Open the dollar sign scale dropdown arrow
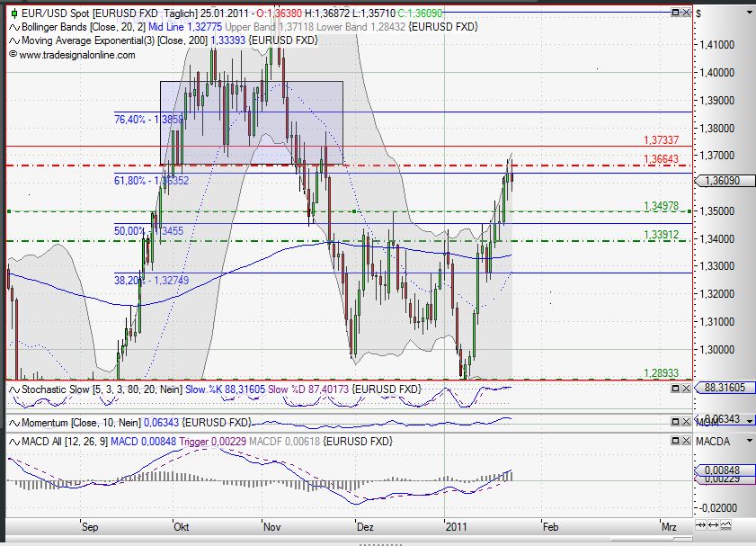Screen dimensions: 756x546 [x=748, y=13]
